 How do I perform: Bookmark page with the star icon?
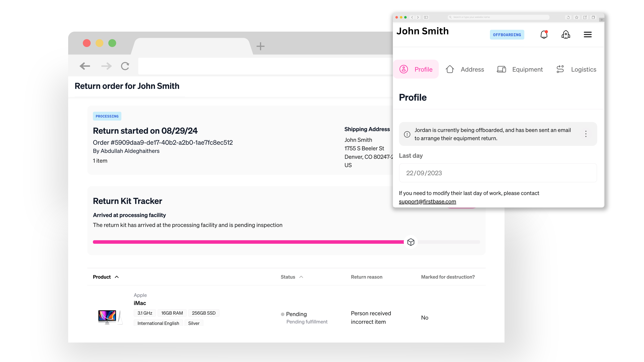tap(576, 17)
